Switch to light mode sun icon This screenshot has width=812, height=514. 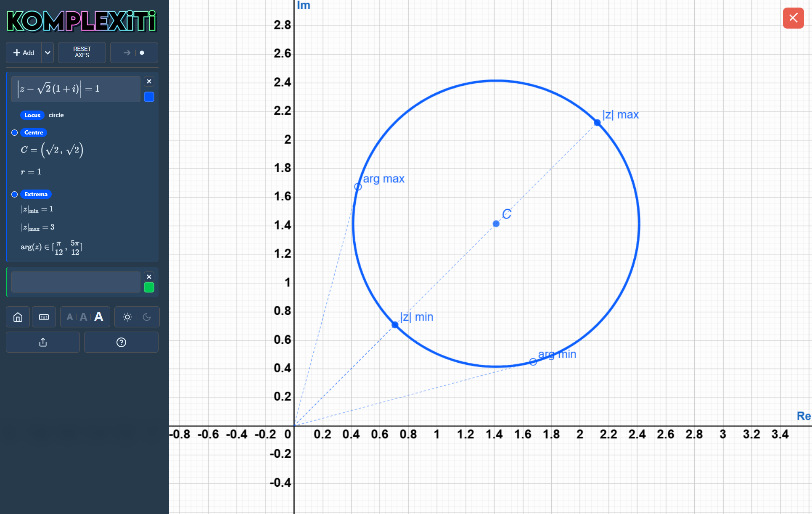127,317
